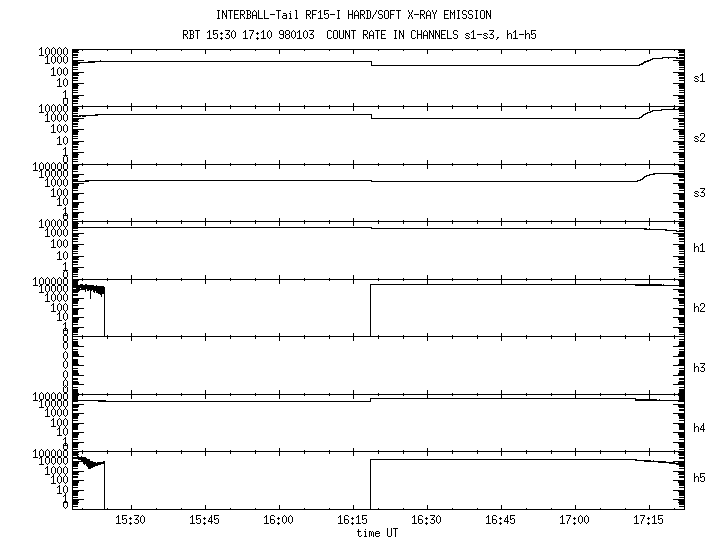
Task: Click the 16:15 time axis label
Action: [352, 520]
